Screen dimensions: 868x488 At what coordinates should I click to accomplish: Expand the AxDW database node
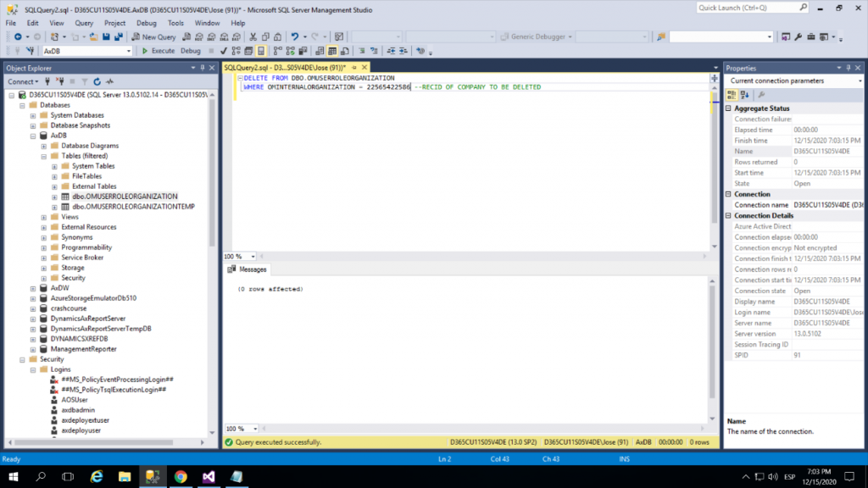pos(33,288)
